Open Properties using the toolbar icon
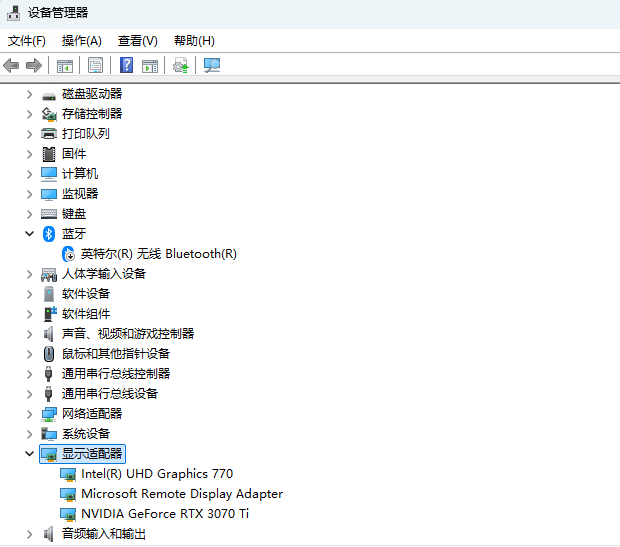Screen dimensions: 620x547 click(x=95, y=65)
